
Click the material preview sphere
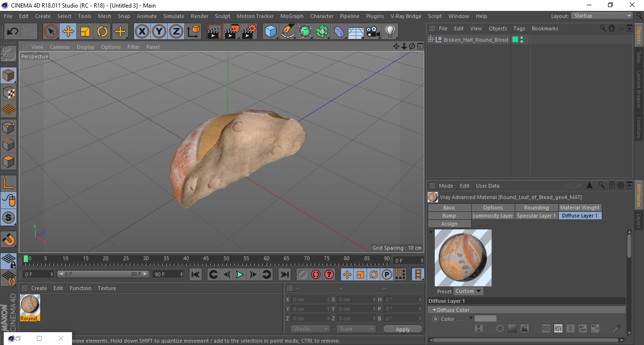pyautogui.click(x=463, y=258)
